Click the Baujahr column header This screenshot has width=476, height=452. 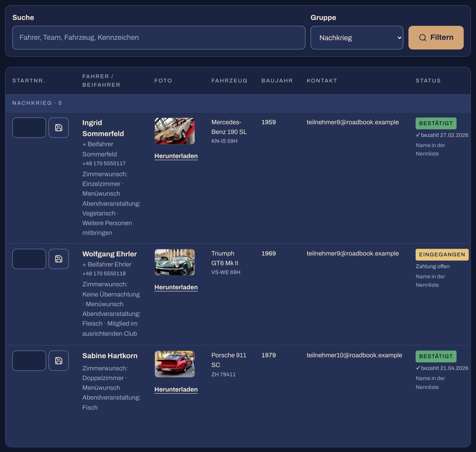[277, 81]
